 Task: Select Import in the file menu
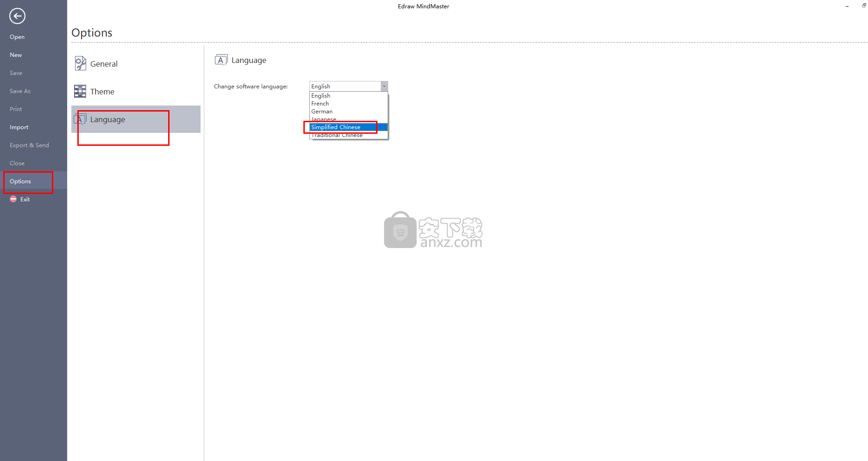[x=33, y=127]
